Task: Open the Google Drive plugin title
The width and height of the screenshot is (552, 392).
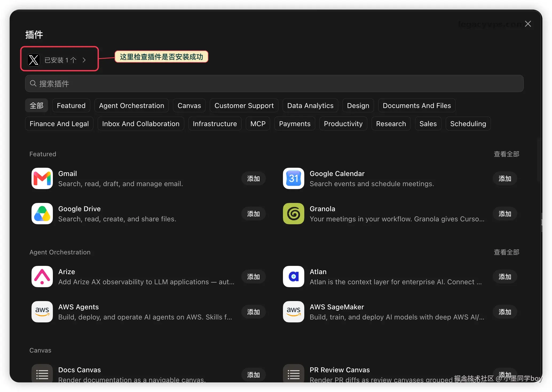Action: click(80, 209)
